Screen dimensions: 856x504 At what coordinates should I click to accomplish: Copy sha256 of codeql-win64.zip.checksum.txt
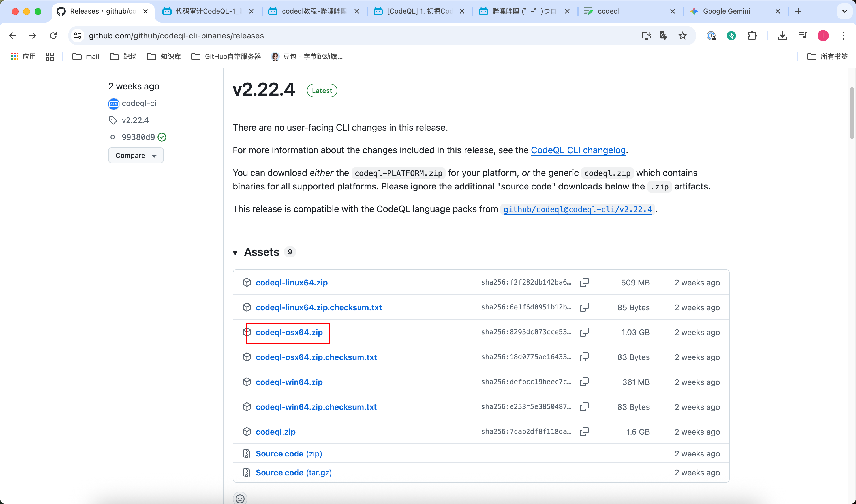(584, 406)
